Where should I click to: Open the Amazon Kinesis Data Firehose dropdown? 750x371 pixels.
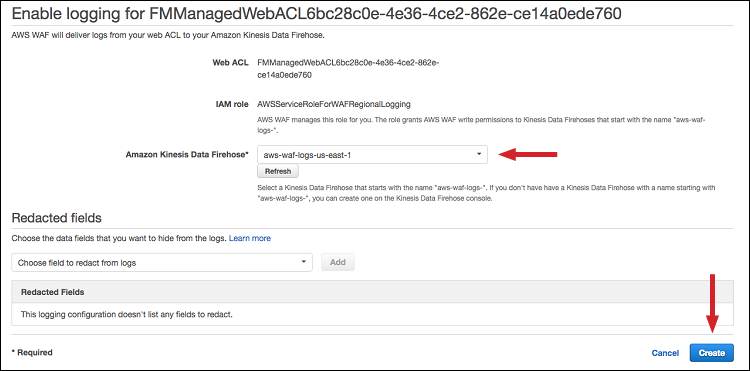tap(372, 154)
